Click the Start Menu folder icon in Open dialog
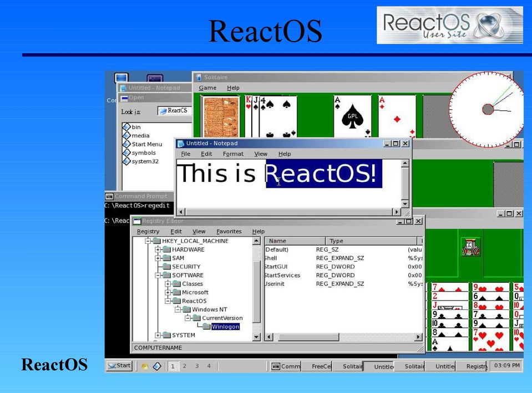Viewport: 532px width, 393px height. (x=126, y=144)
